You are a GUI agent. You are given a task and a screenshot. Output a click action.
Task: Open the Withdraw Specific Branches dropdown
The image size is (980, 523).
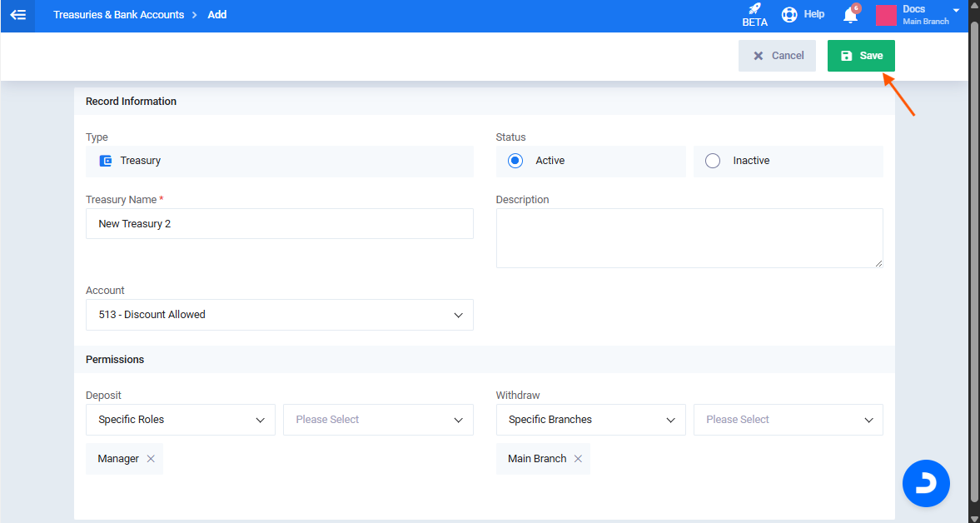590,420
